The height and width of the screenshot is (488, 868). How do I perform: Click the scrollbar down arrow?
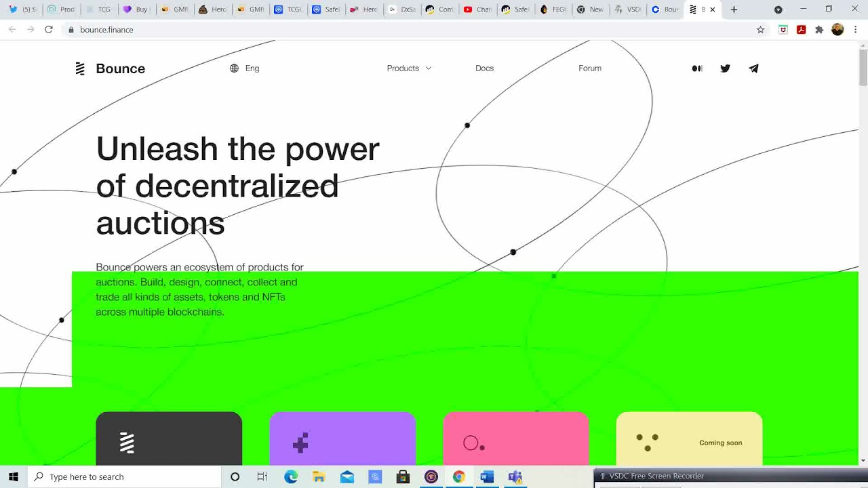tap(863, 460)
